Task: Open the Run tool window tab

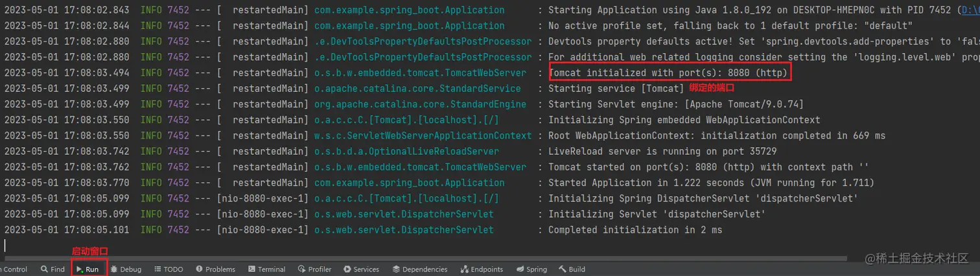Action: (87, 269)
